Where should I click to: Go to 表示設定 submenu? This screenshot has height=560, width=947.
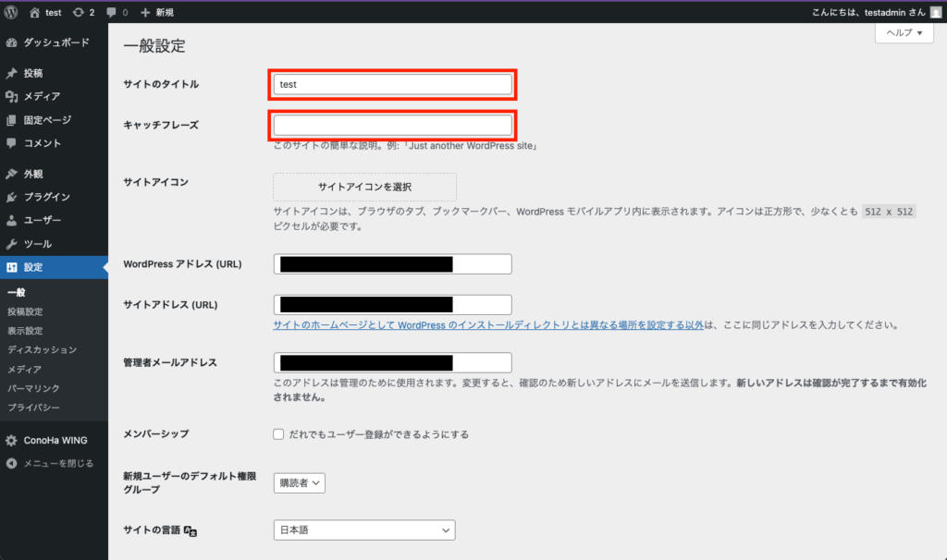[25, 331]
